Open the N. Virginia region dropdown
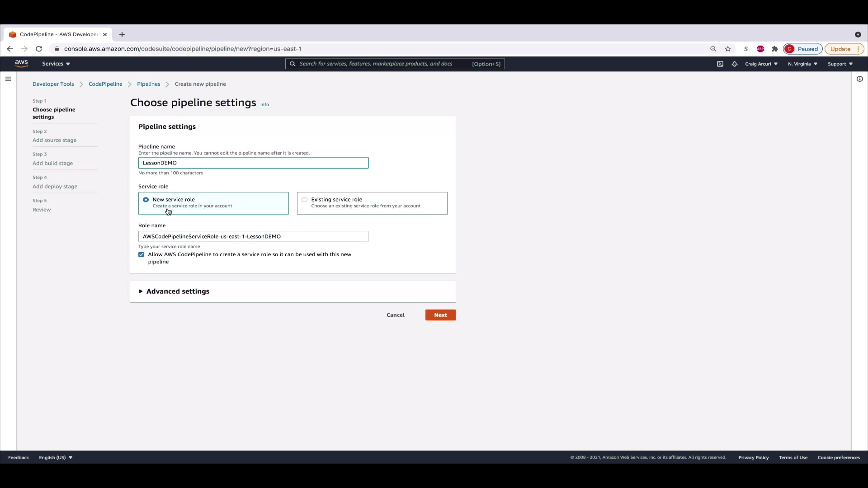Screen dimensions: 868x488 802,64
